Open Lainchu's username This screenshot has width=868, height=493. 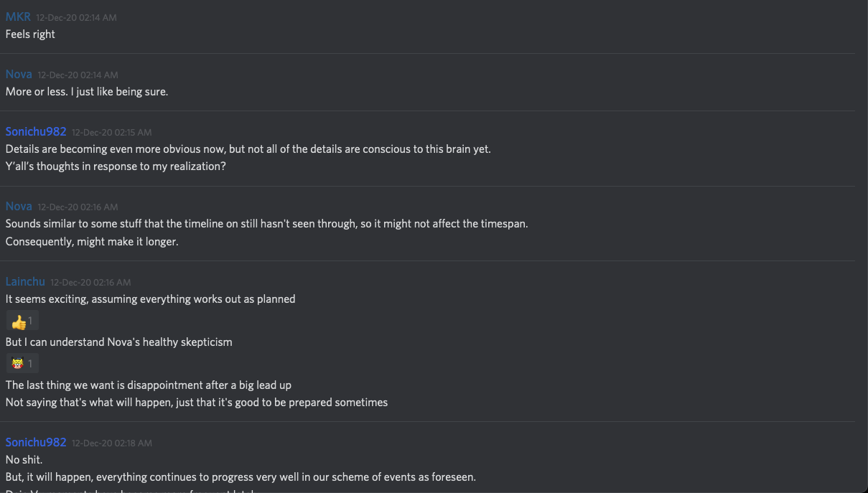point(25,281)
